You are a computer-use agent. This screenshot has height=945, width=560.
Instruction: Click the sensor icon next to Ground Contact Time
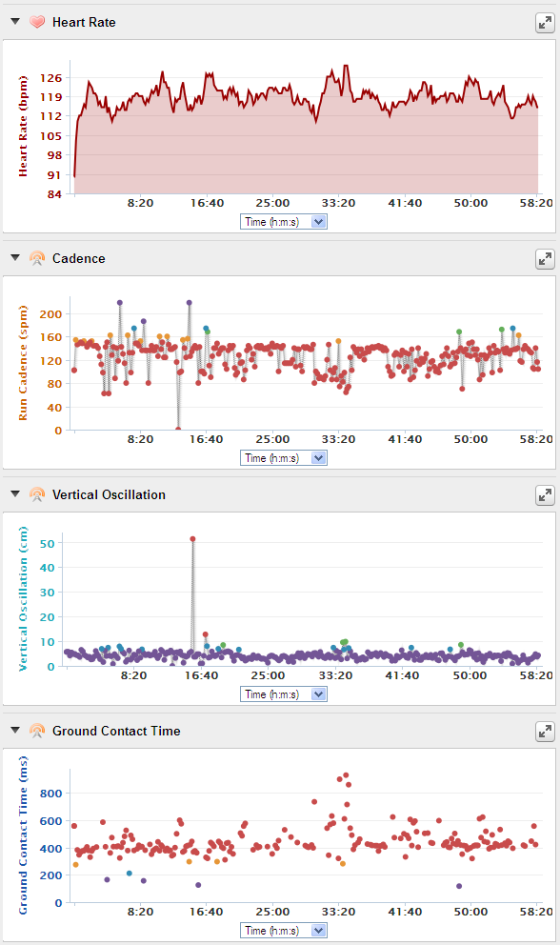point(37,731)
